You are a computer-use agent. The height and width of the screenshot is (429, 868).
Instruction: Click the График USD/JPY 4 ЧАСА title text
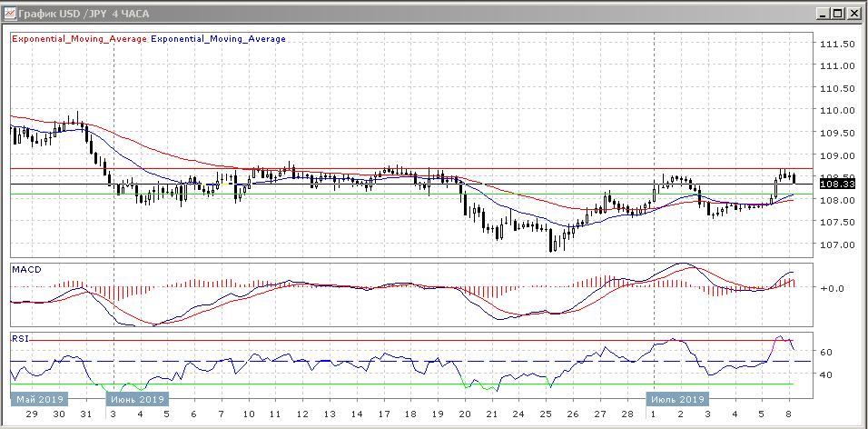pos(78,13)
